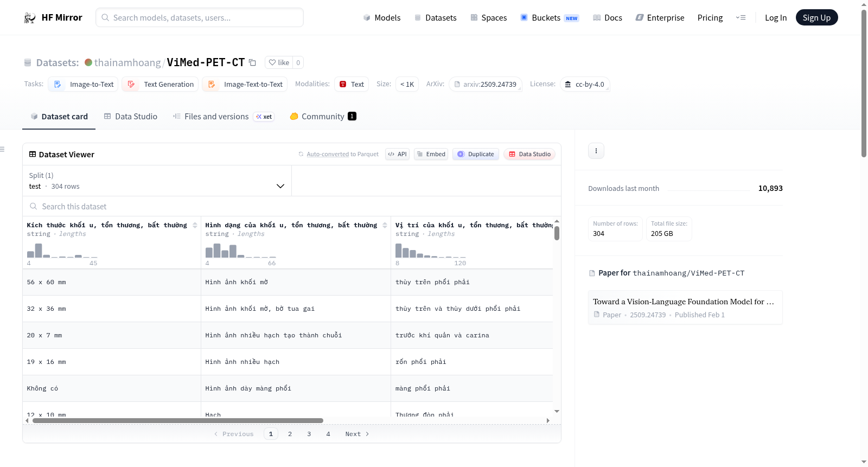Select the size tag '< 1K'
868x467 pixels.
(407, 84)
